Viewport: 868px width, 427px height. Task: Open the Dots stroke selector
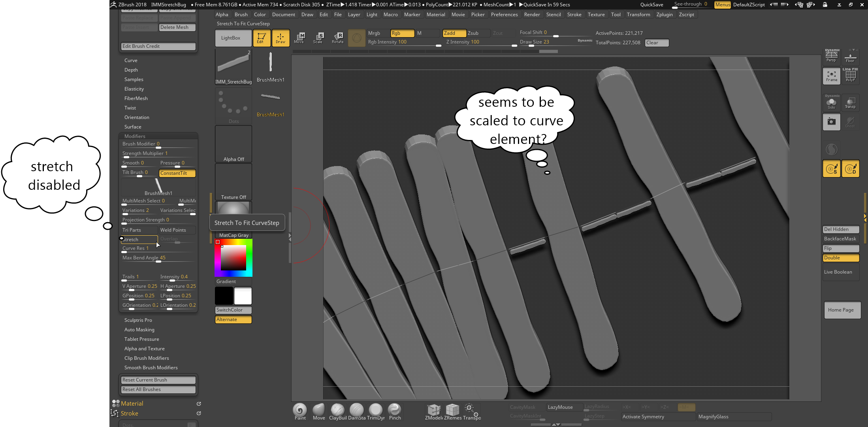tap(233, 106)
